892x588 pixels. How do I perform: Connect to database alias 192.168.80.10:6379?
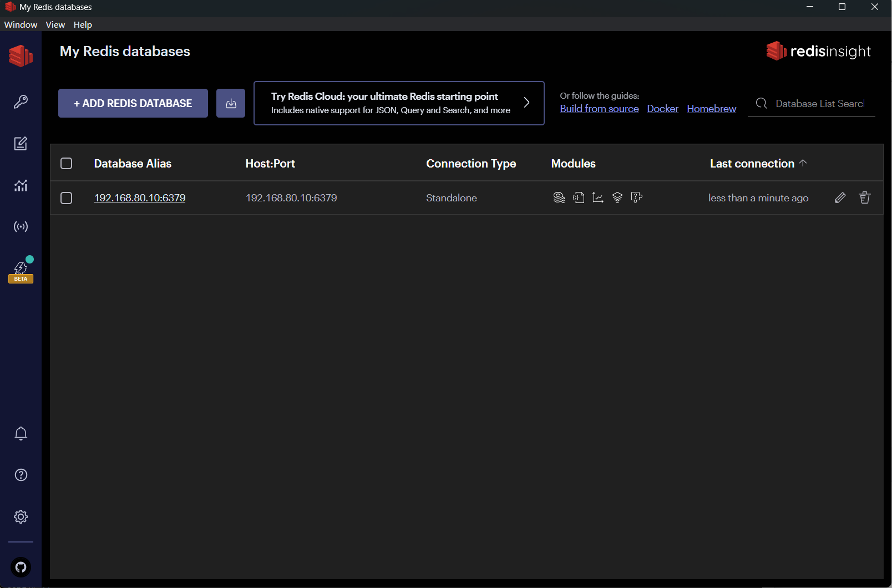140,198
